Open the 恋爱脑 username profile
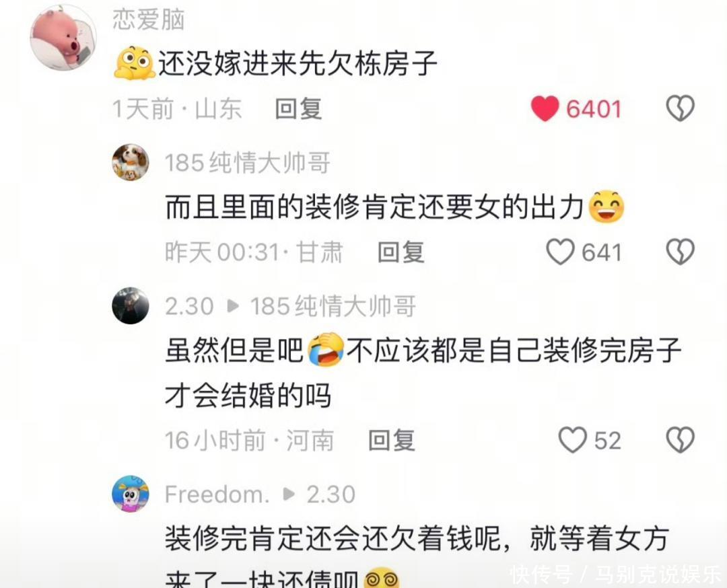The width and height of the screenshot is (727, 588). click(x=149, y=20)
